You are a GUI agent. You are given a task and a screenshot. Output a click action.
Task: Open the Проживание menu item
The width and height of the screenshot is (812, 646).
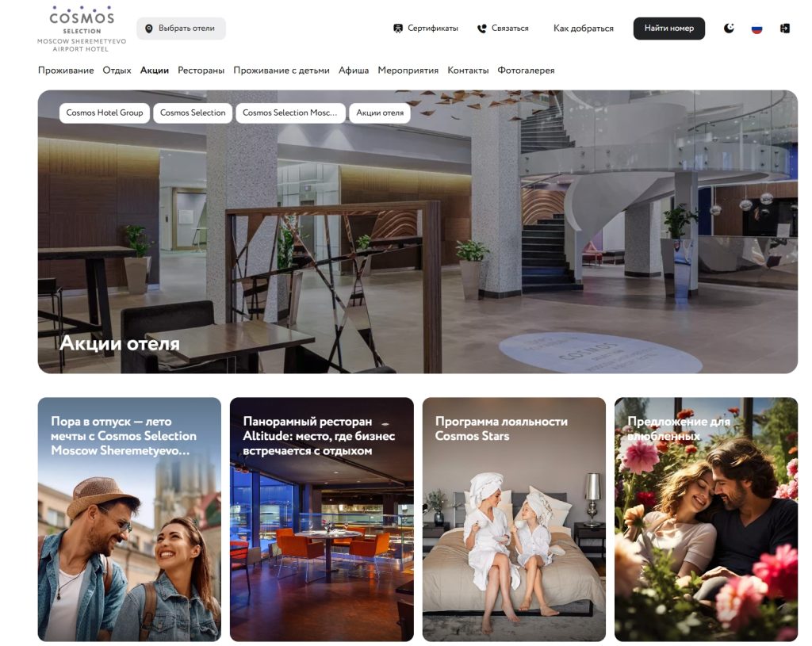click(66, 71)
